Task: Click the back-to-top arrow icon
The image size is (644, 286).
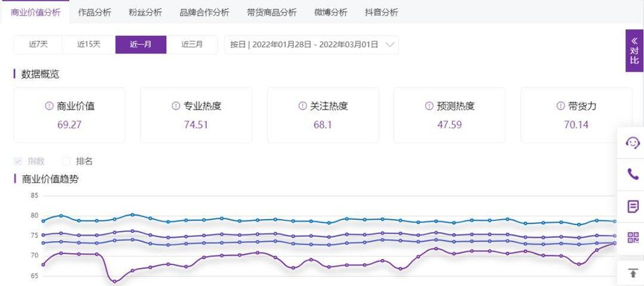Action: [633, 272]
